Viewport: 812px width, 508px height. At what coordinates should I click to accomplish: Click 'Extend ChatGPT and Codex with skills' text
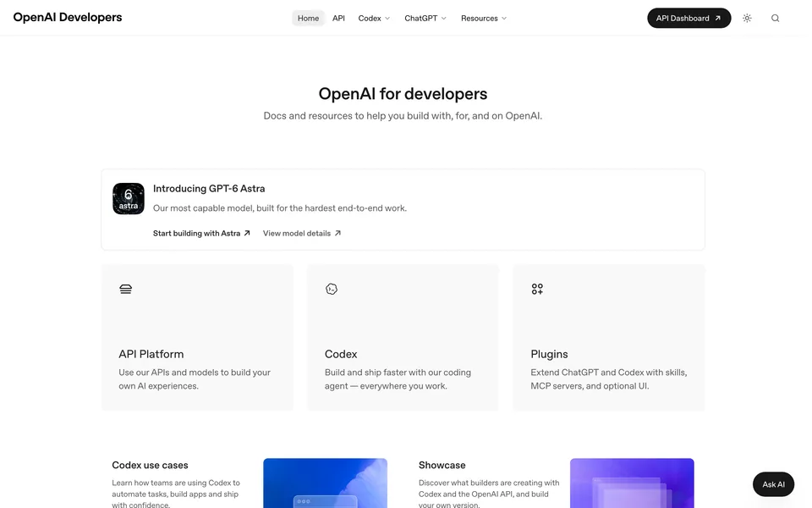pyautogui.click(x=609, y=379)
